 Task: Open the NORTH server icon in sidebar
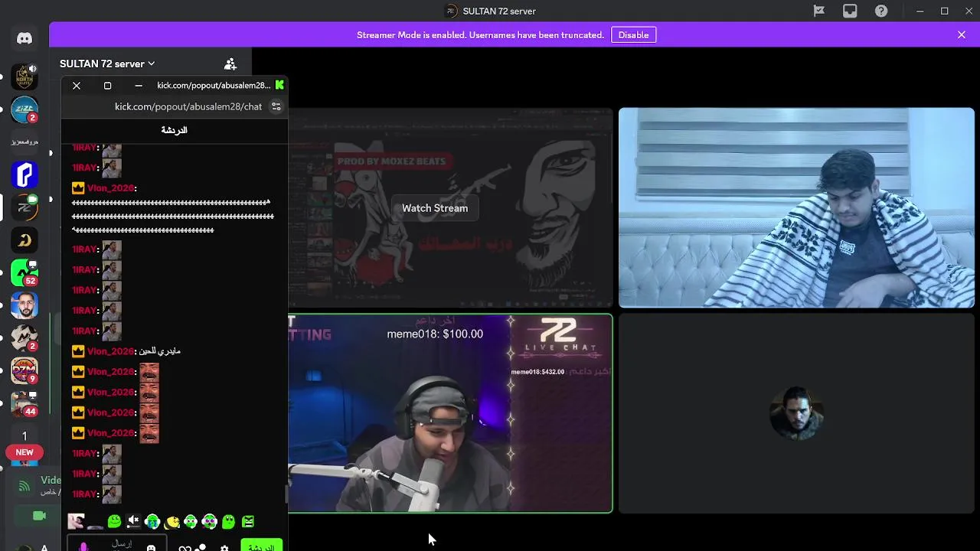(x=24, y=77)
